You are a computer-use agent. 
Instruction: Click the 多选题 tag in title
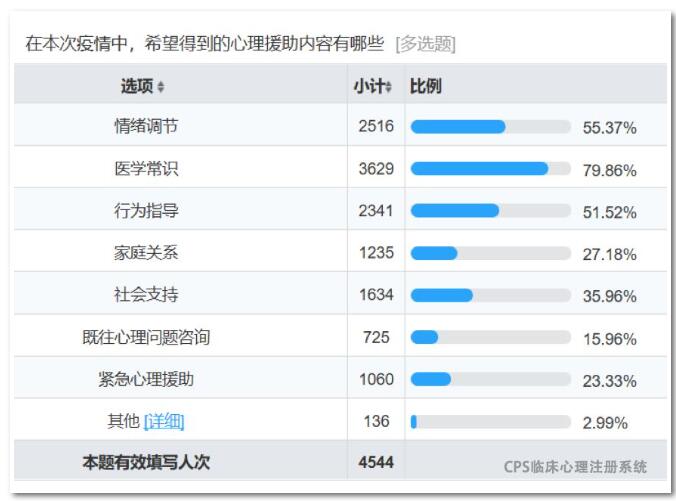pyautogui.click(x=426, y=44)
